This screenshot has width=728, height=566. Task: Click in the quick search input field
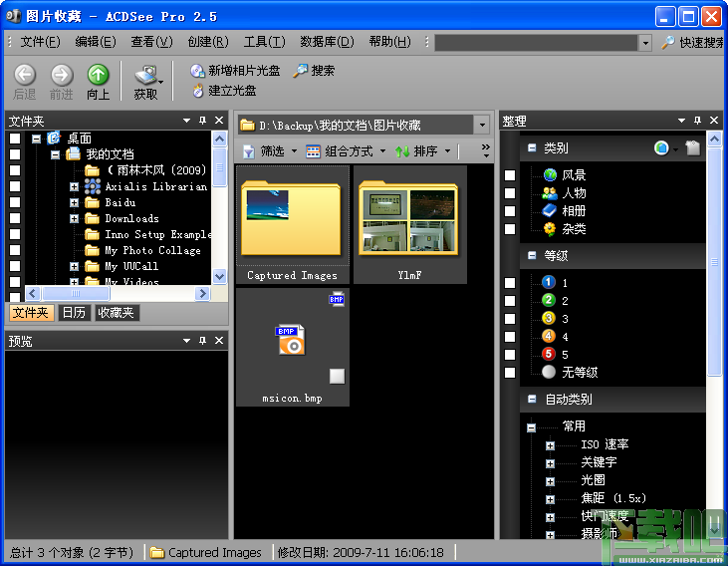pos(537,43)
